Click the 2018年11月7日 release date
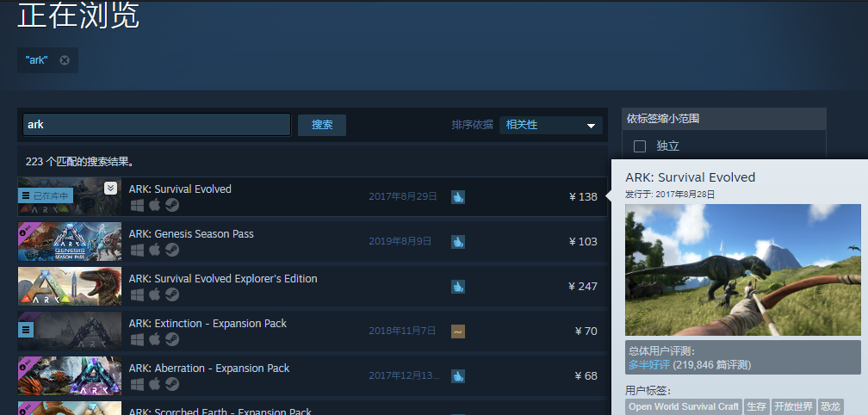Image resolution: width=868 pixels, height=415 pixels. click(x=402, y=331)
